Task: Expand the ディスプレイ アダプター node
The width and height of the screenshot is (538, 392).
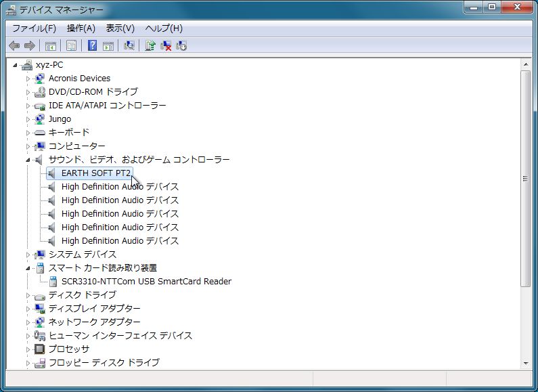Action: [28, 309]
